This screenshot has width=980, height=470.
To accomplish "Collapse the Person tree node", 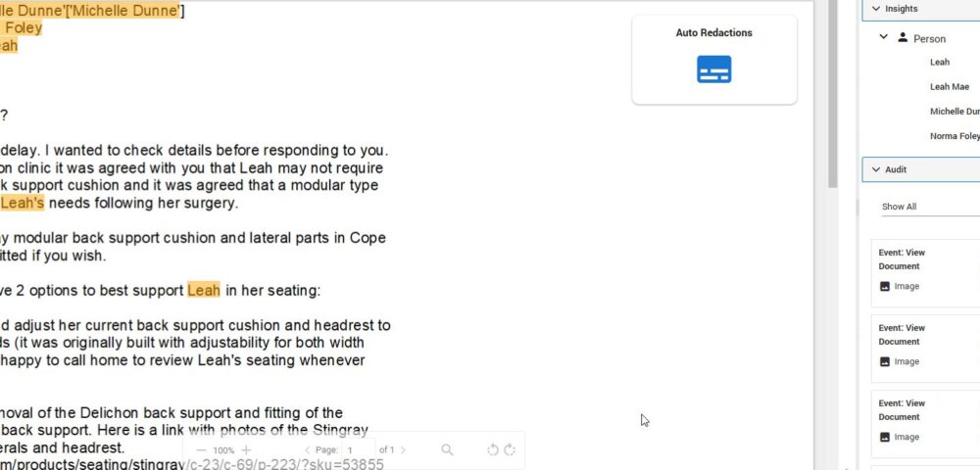I will click(884, 37).
